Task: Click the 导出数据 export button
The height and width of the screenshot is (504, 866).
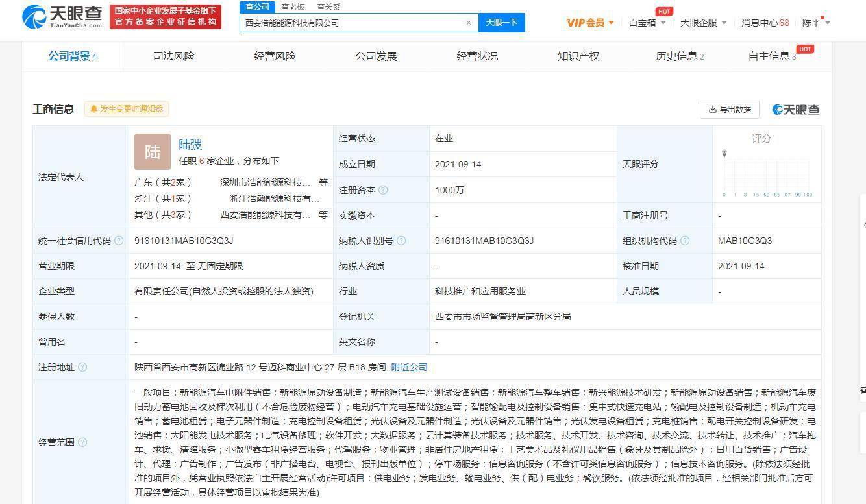Action: click(730, 110)
